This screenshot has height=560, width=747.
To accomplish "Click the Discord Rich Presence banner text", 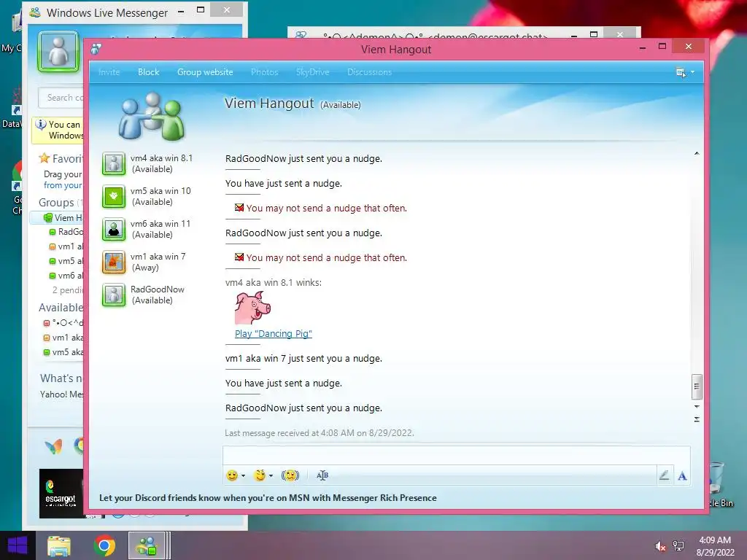I will 268,498.
